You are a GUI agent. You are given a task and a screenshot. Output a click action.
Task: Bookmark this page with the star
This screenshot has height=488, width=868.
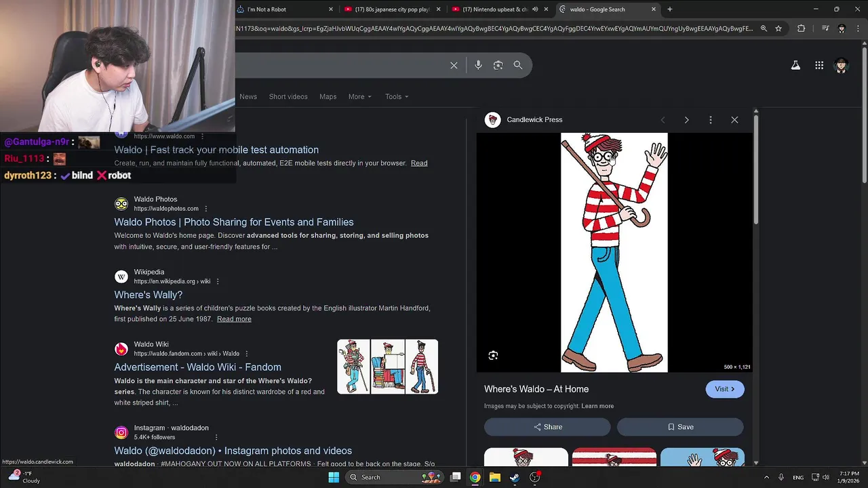tap(778, 28)
